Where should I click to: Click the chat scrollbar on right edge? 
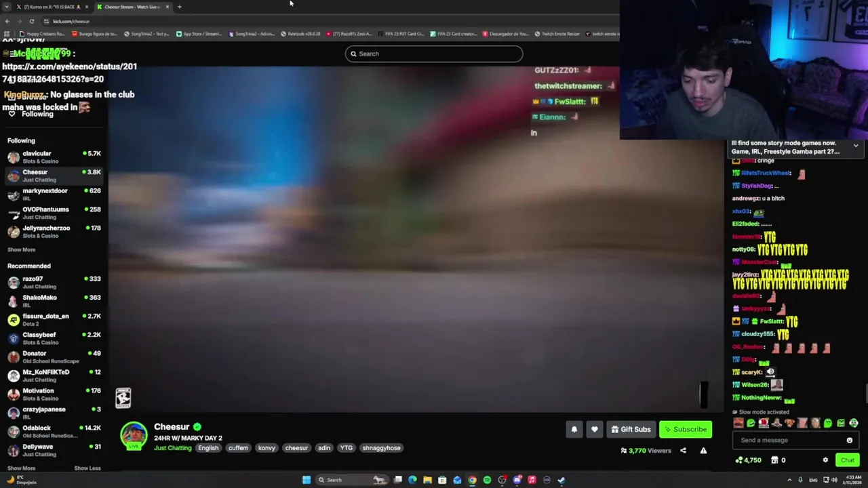click(865, 393)
